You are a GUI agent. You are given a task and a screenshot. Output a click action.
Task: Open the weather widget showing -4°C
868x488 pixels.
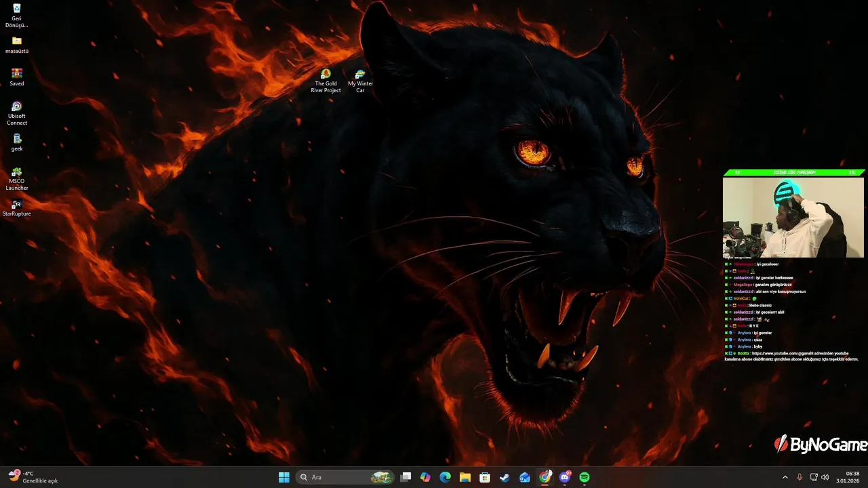click(x=34, y=477)
